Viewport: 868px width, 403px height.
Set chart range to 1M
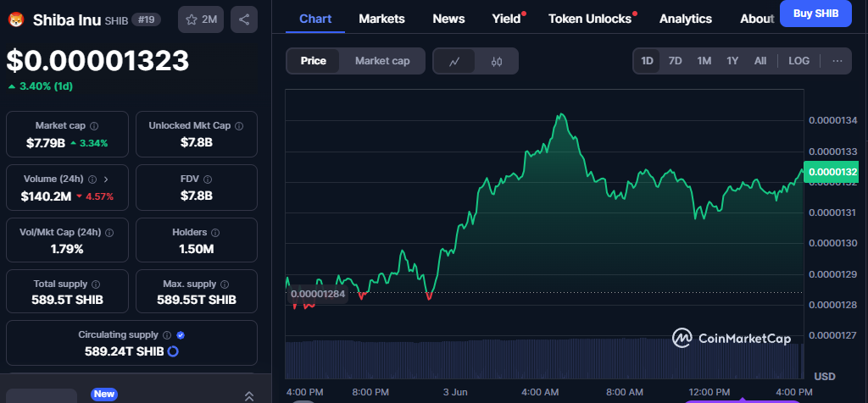coord(704,61)
